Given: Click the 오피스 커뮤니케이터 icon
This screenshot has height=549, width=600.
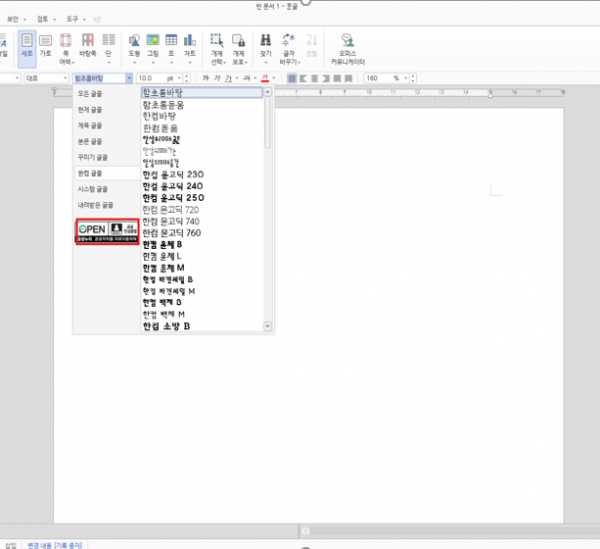Looking at the screenshot, I should click(x=347, y=49).
